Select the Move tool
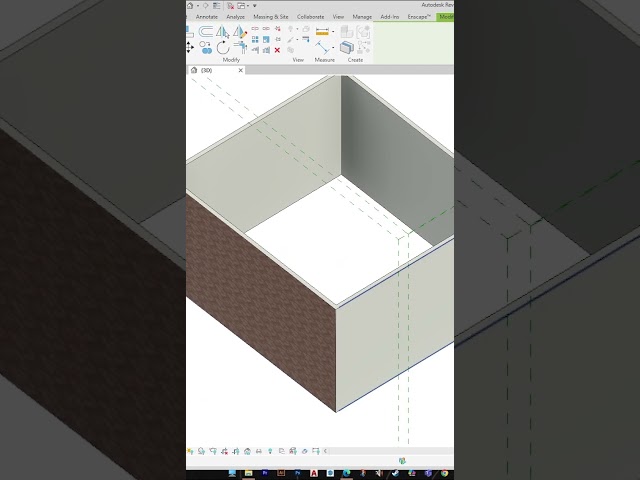Image resolution: width=640 pixels, height=480 pixels. click(x=189, y=47)
